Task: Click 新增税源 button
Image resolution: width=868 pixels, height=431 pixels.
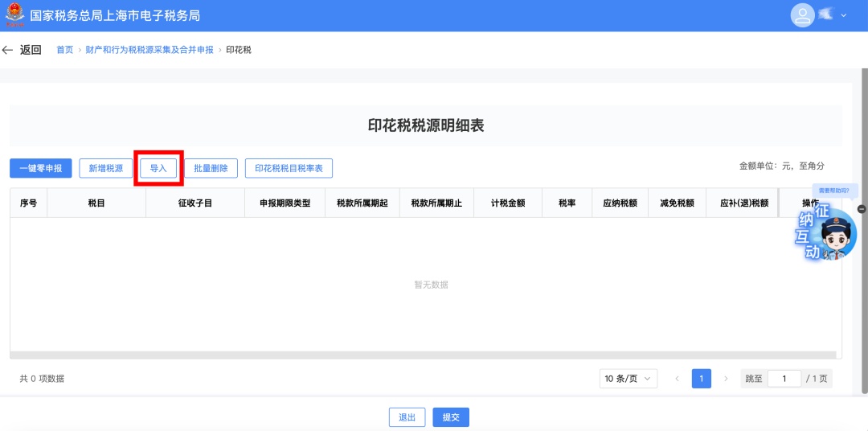Action: 105,168
